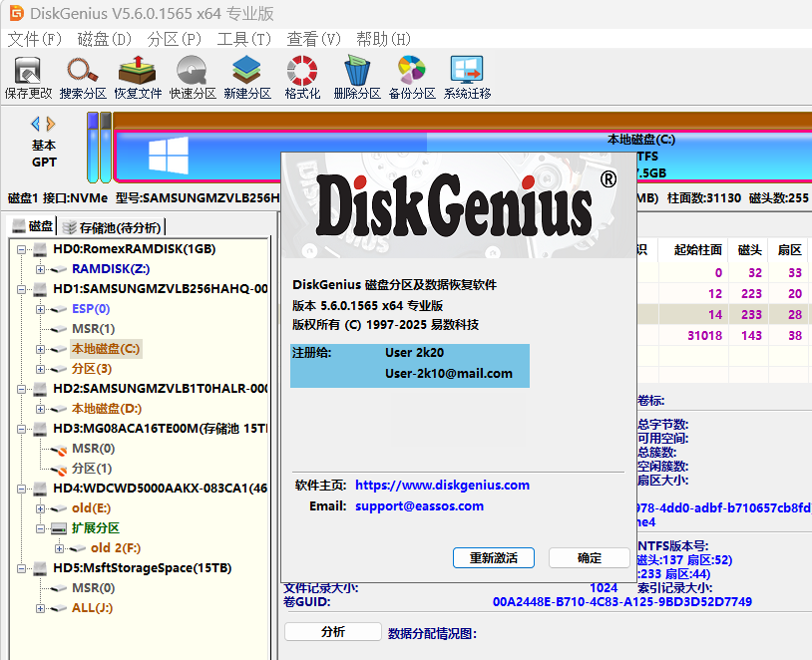Click the HD2 SAMSUNG disk icon
This screenshot has height=660, width=812.
[40, 389]
